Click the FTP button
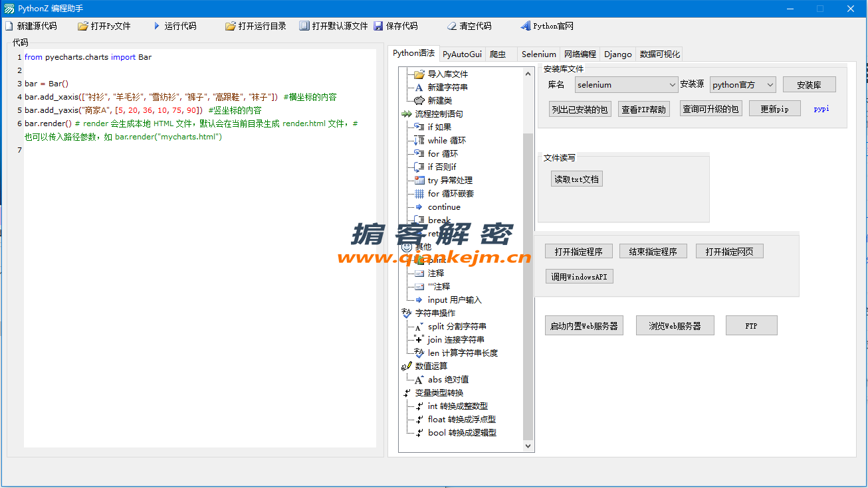 click(751, 326)
